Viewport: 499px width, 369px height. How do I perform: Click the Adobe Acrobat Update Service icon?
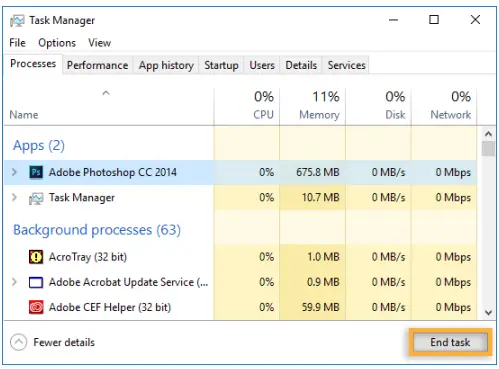[x=36, y=283]
